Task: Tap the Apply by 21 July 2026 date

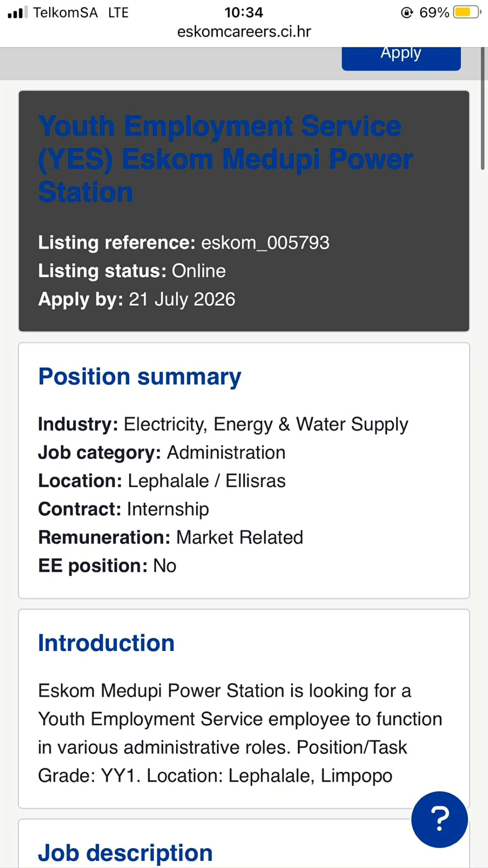Action: pos(137,299)
